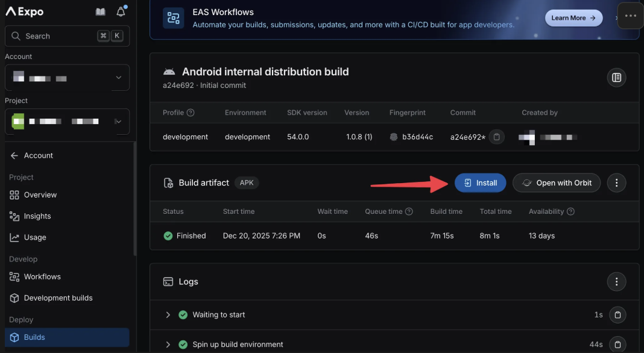Click EAS Workflows banner icon
644x353 pixels.
(x=173, y=18)
